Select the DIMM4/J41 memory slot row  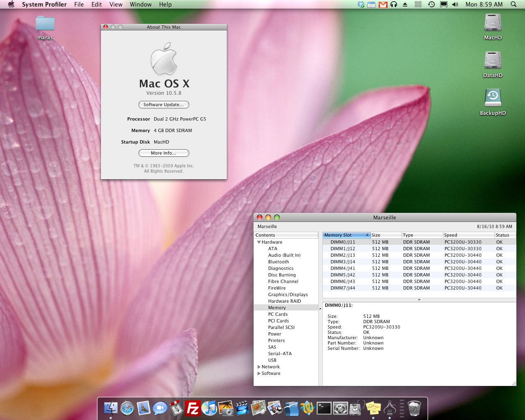tap(342, 268)
